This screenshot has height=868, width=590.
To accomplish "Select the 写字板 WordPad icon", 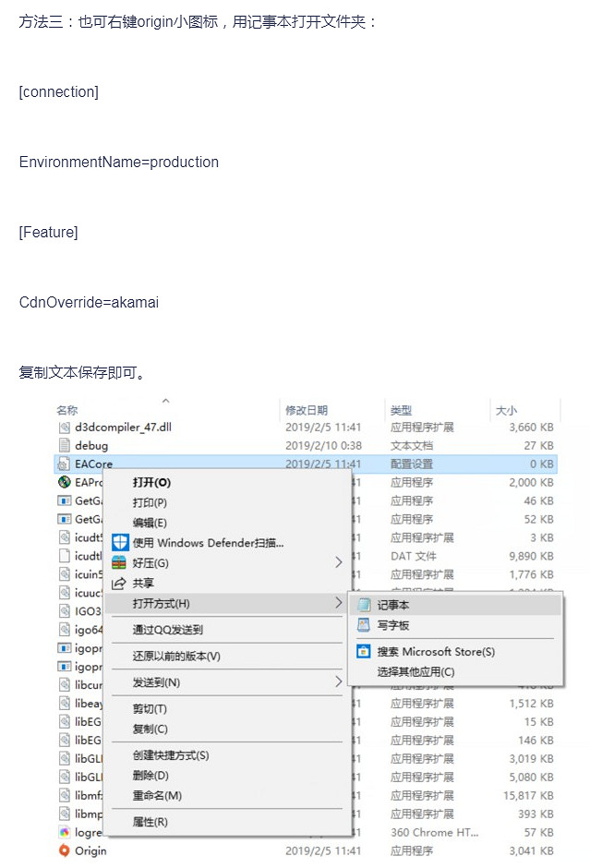I will (x=362, y=624).
